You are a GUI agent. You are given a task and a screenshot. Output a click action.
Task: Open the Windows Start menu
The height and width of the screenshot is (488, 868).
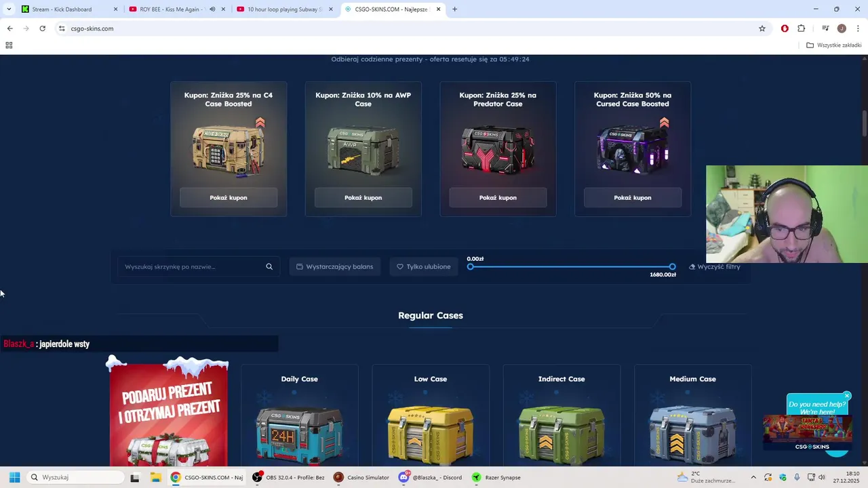click(x=14, y=477)
